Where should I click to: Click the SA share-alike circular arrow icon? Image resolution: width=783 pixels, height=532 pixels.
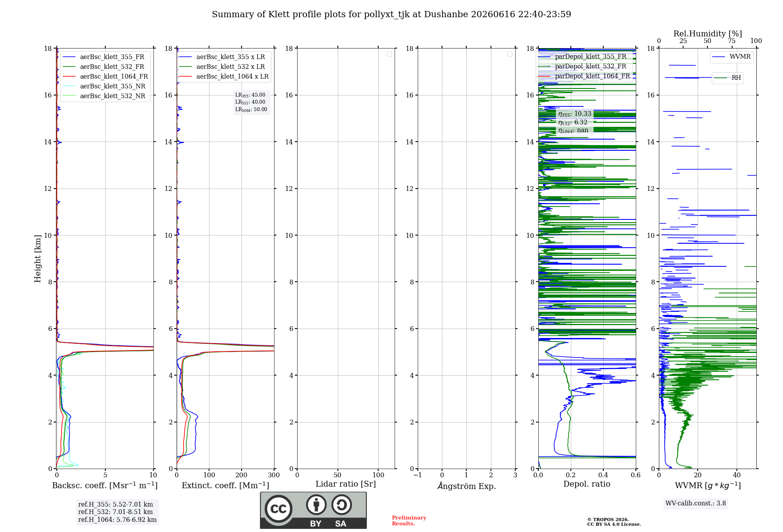[x=341, y=505]
